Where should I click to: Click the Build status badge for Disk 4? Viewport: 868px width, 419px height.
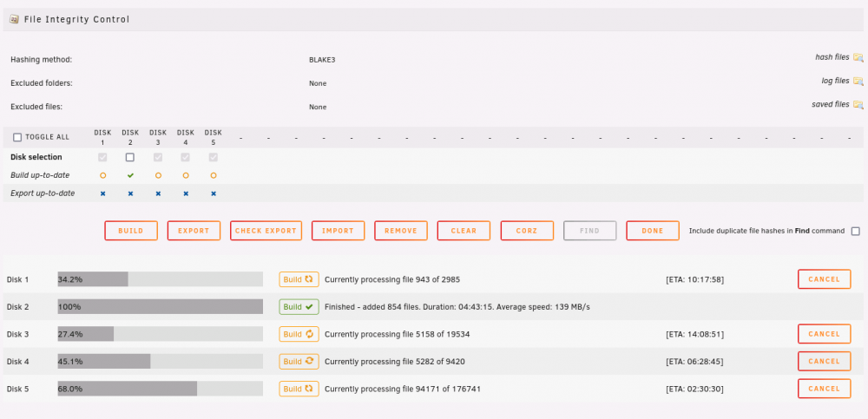299,362
